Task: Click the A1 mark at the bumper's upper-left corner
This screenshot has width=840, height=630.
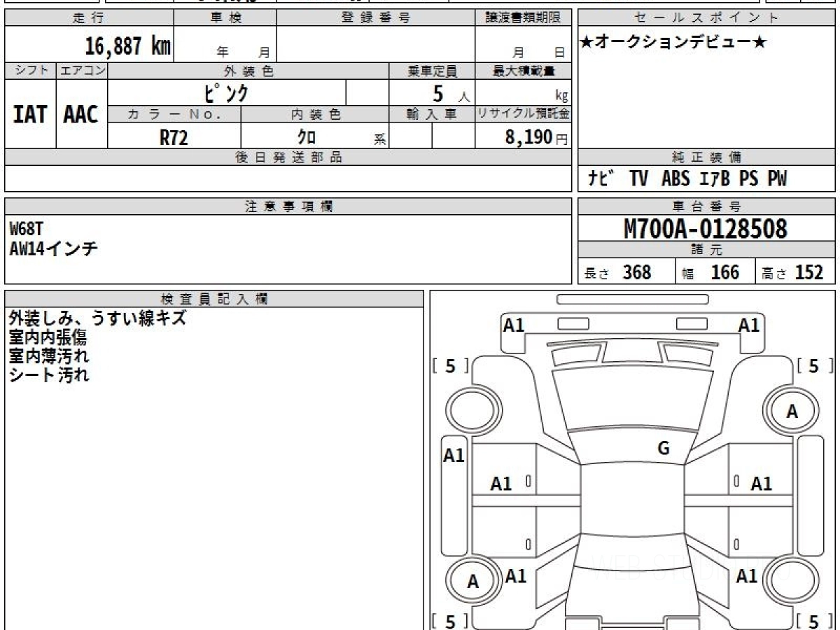Action: tap(514, 325)
